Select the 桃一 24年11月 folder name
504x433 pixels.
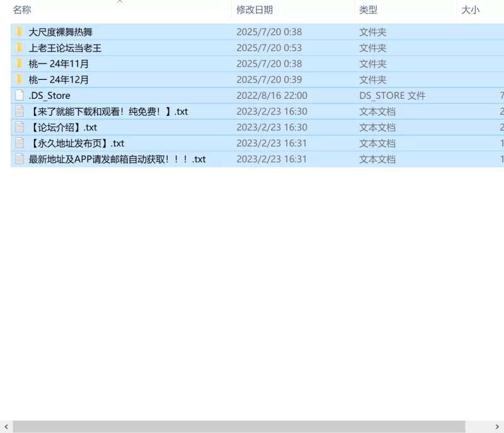pos(59,64)
